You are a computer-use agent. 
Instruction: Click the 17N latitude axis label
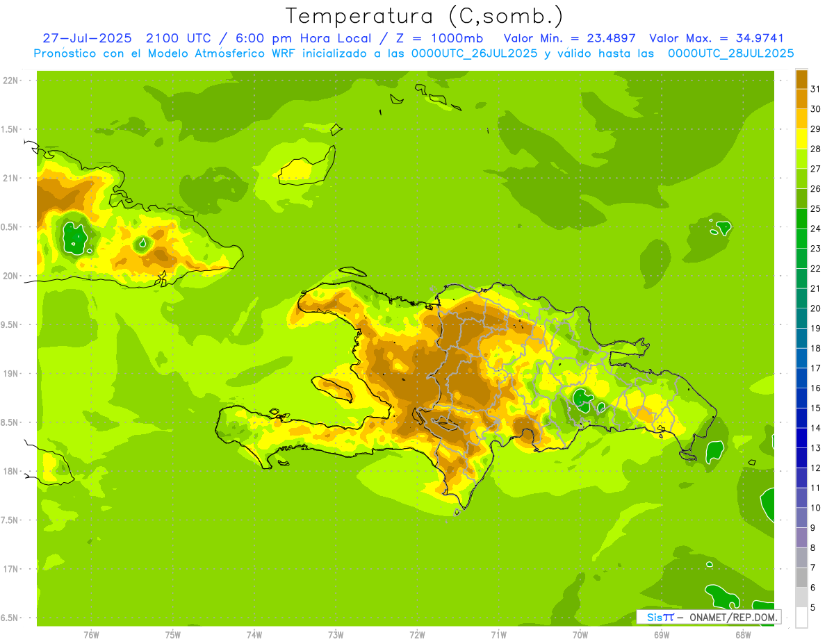10,569
